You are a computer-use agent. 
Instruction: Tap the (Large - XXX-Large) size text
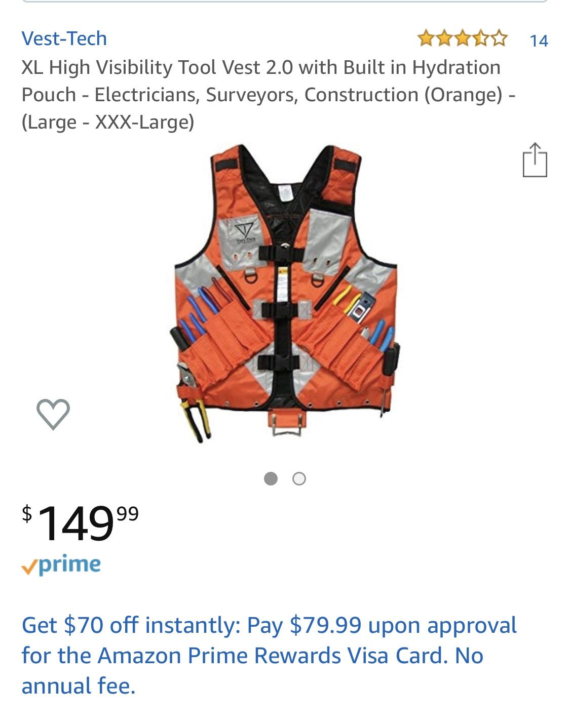(x=108, y=122)
